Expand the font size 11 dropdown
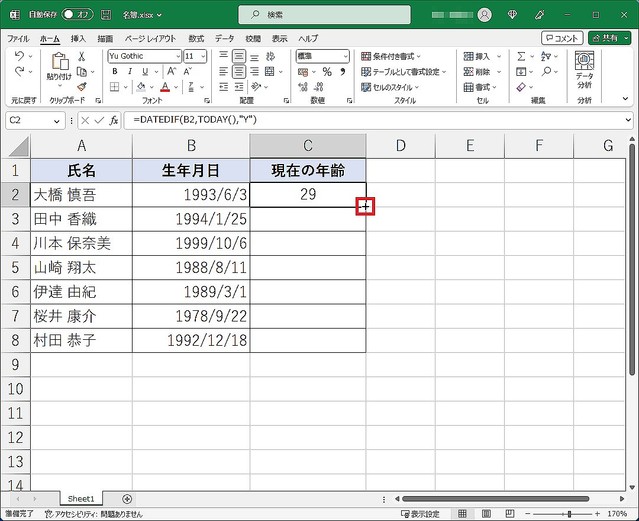The image size is (639, 521). point(203,57)
